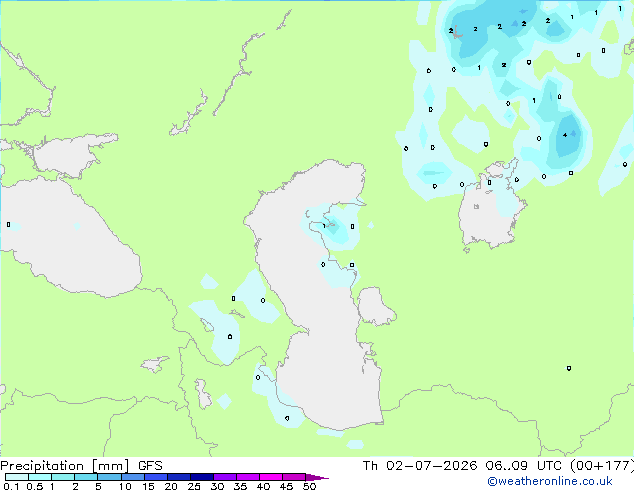Click the swatch between 35 and 40

pyautogui.click(x=247, y=477)
